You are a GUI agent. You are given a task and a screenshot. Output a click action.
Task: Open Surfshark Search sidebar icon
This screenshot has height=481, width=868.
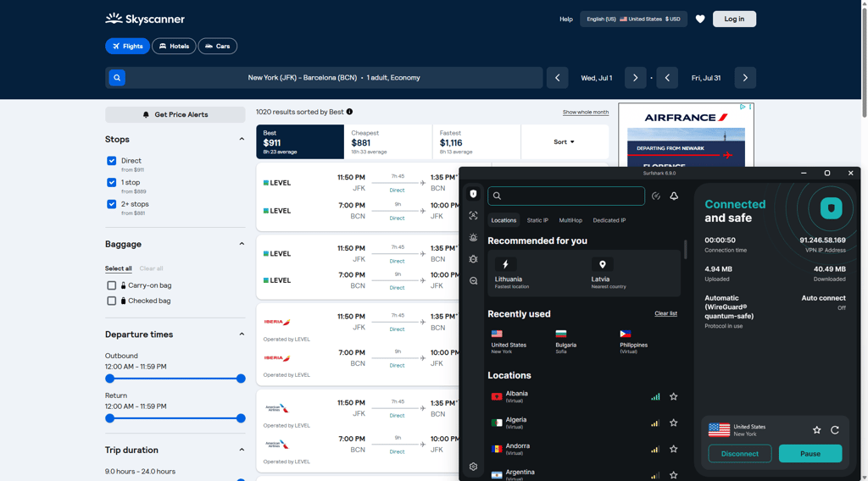pos(473,281)
